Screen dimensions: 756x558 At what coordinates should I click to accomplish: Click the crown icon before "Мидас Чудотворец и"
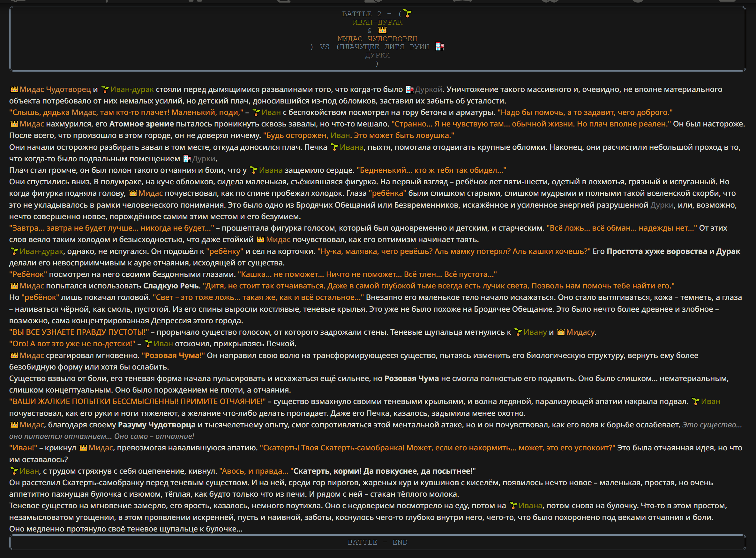(14, 89)
